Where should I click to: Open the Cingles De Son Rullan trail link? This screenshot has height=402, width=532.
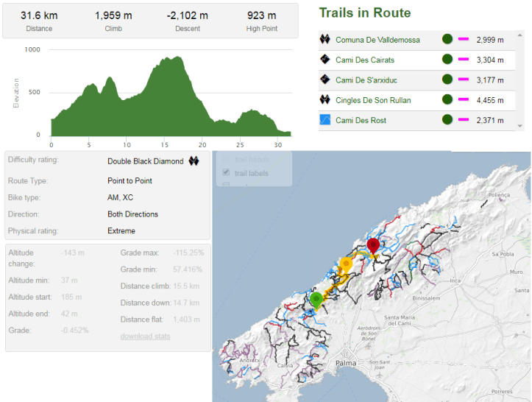(x=373, y=100)
